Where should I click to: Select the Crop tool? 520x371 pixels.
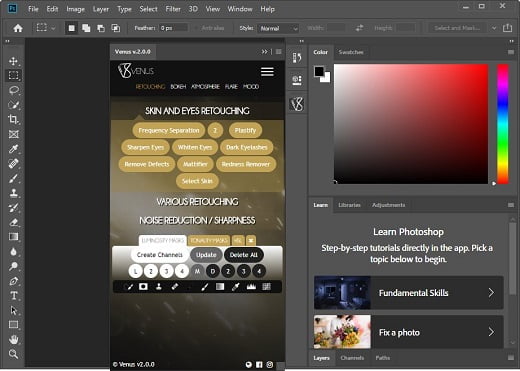14,119
